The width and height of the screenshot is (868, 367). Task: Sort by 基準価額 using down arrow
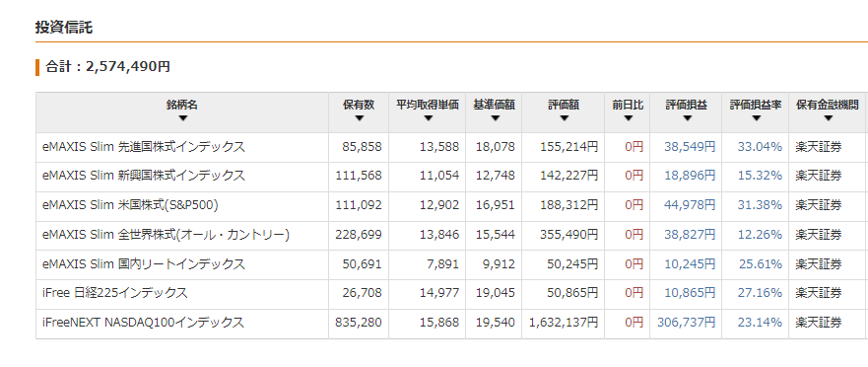[495, 118]
